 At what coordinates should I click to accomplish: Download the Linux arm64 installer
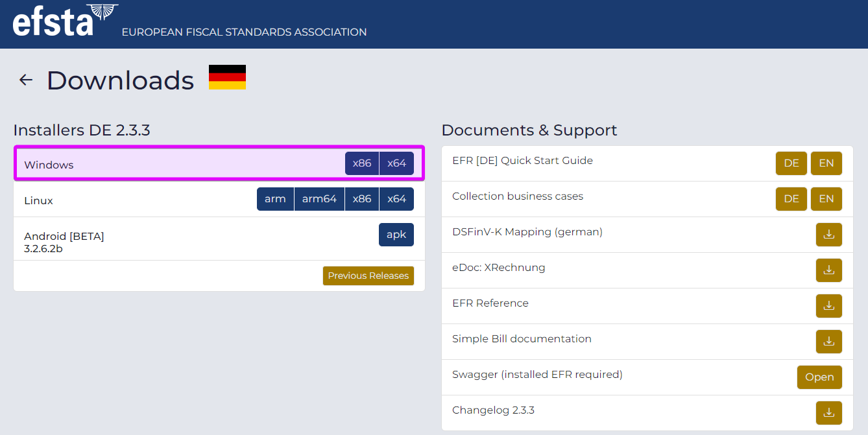319,199
